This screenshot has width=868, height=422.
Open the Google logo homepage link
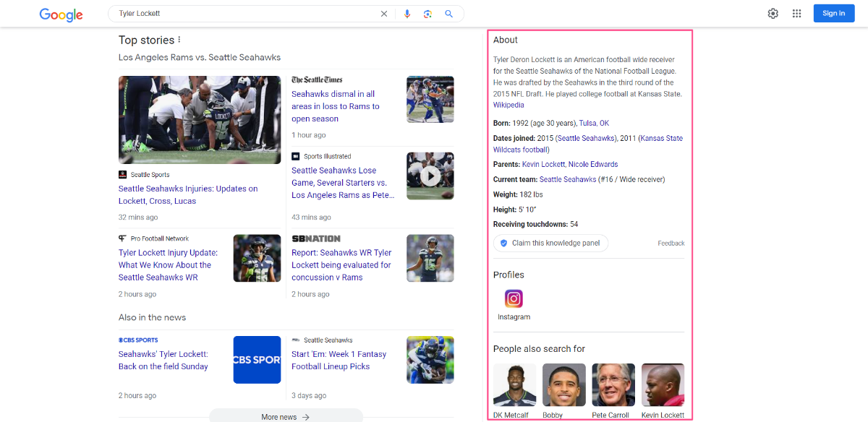[61, 14]
